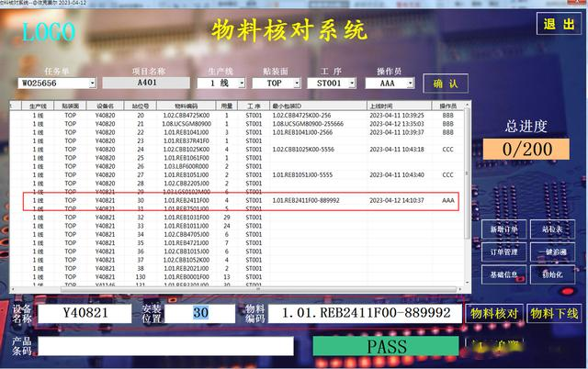588x369 pixels.
Task: Select cell 1.02.CBB1015J00 at station 36
Action: click(x=187, y=252)
